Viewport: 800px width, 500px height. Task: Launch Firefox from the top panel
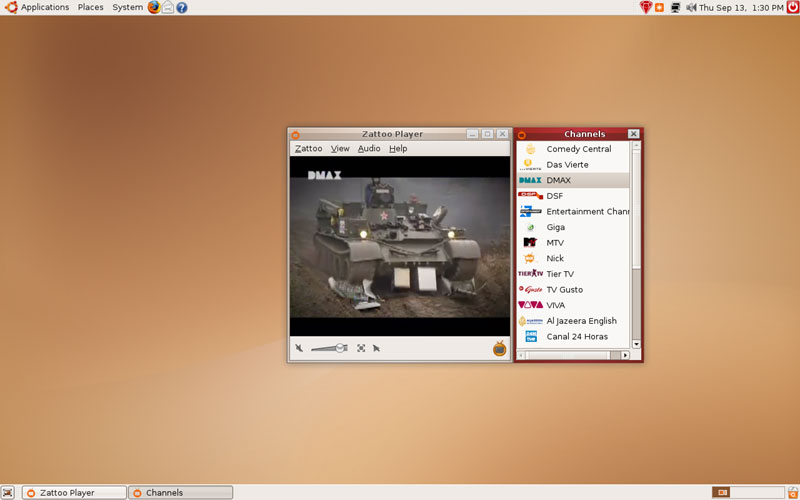click(x=154, y=7)
